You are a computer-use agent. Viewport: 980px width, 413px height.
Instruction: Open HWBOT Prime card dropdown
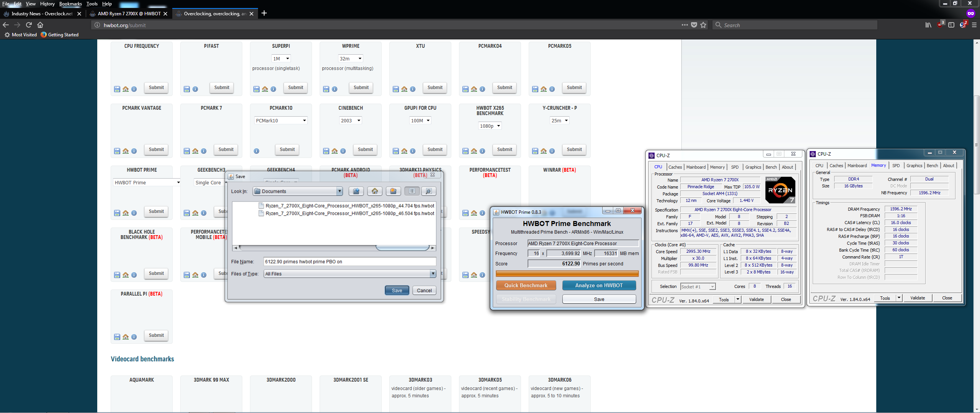pyautogui.click(x=147, y=182)
